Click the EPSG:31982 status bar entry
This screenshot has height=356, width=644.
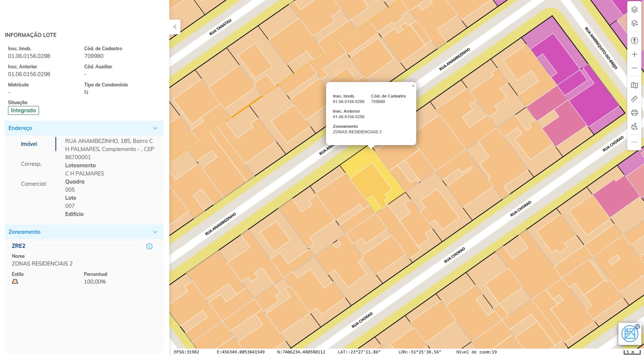click(x=186, y=352)
